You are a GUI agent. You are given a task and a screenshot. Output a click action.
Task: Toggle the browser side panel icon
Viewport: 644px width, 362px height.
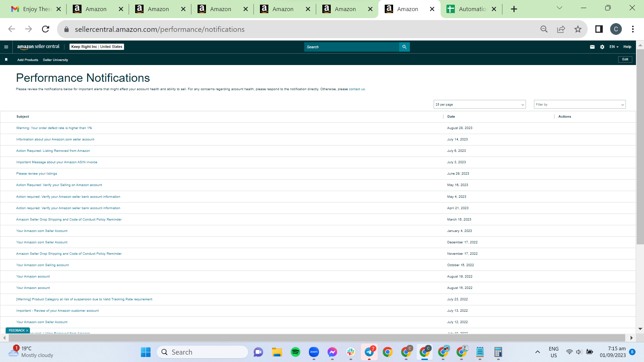[599, 29]
